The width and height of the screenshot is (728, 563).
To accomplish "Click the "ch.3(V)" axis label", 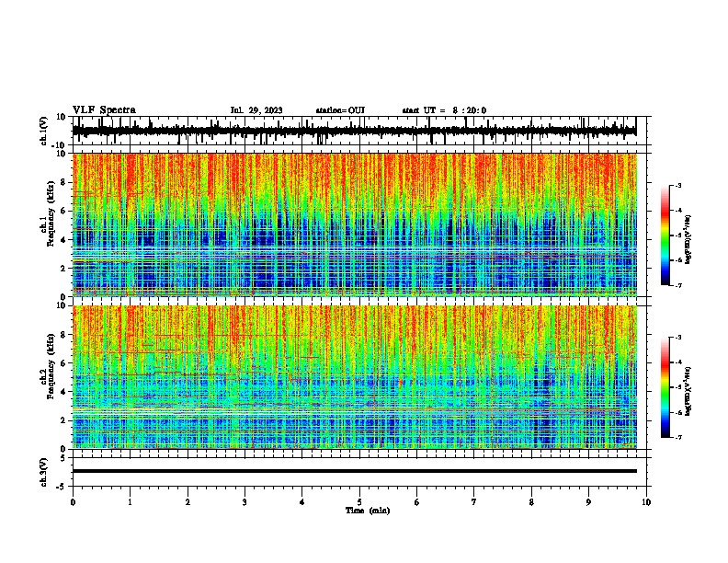I will tap(44, 473).
